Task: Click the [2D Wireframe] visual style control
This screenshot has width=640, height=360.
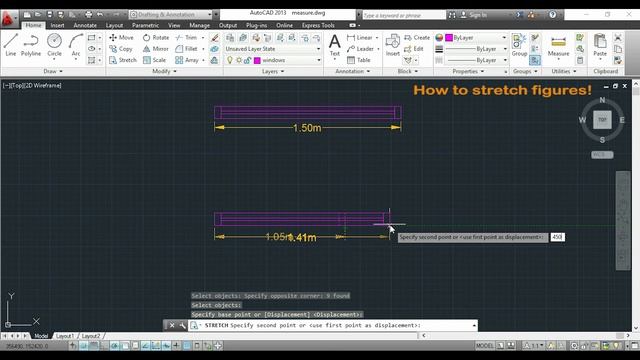Action: 43,85
